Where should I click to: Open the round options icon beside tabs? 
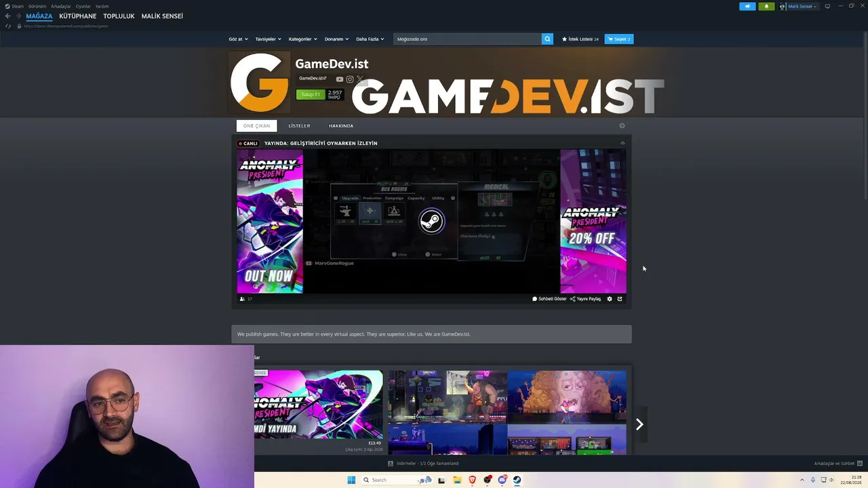click(x=622, y=125)
